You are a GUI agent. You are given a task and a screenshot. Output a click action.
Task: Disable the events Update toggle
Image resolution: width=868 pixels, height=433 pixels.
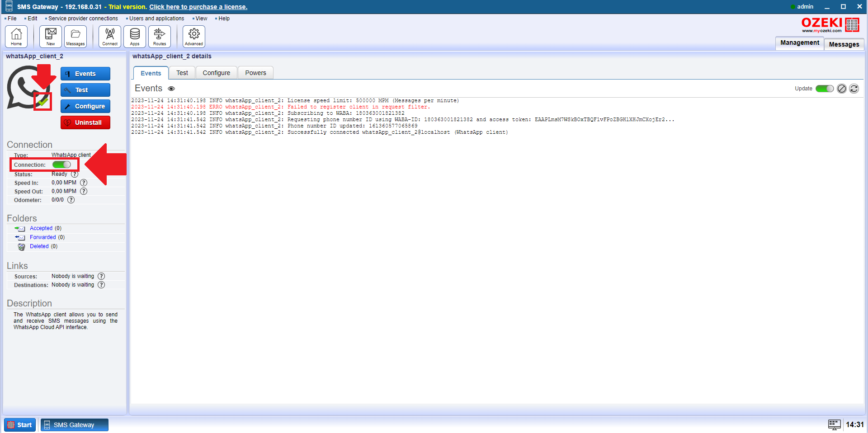[824, 89]
